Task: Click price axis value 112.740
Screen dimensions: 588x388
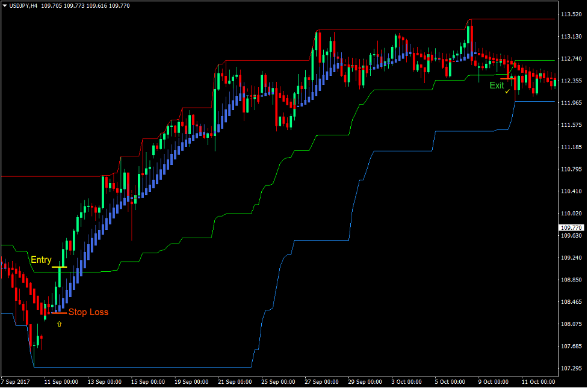Action: 571,58
